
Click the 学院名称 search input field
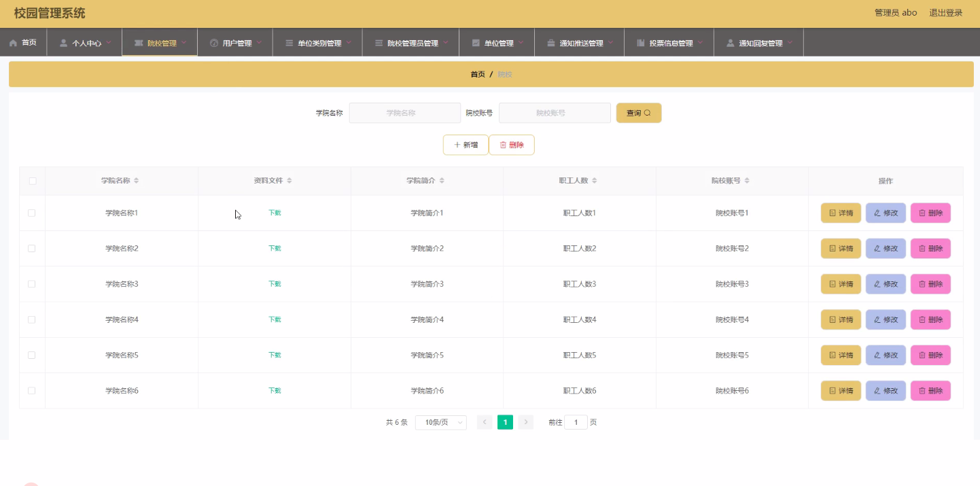click(x=405, y=113)
